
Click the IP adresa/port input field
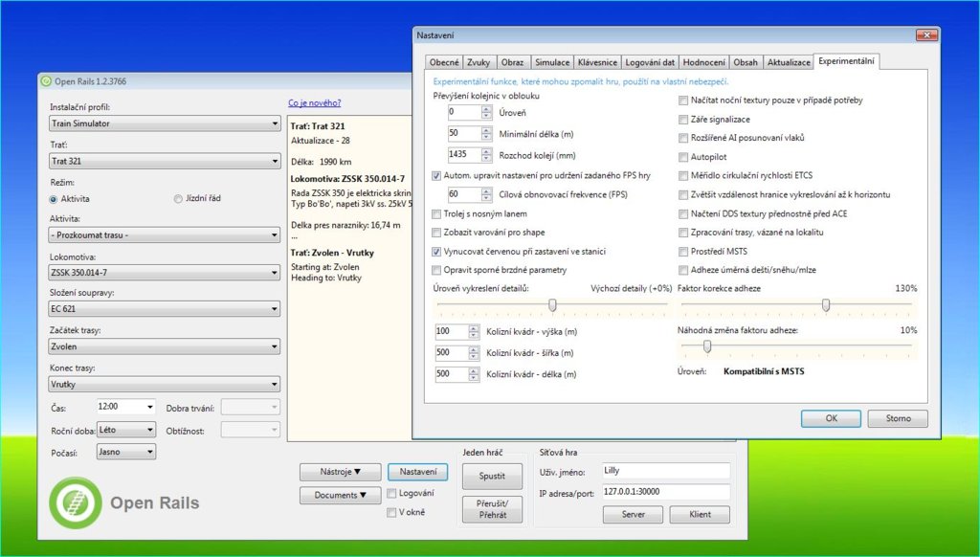pos(666,492)
